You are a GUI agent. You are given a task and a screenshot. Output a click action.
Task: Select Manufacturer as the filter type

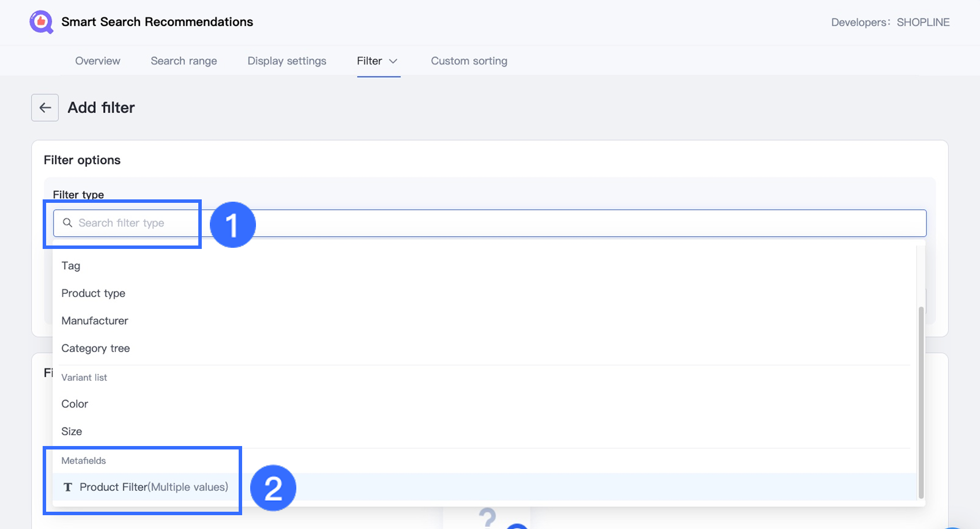[95, 321]
